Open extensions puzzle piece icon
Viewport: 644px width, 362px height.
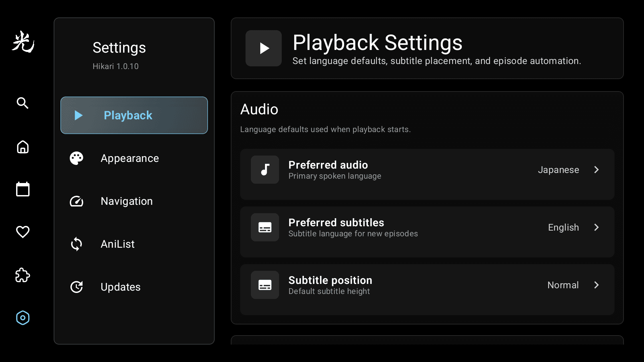[x=22, y=275]
